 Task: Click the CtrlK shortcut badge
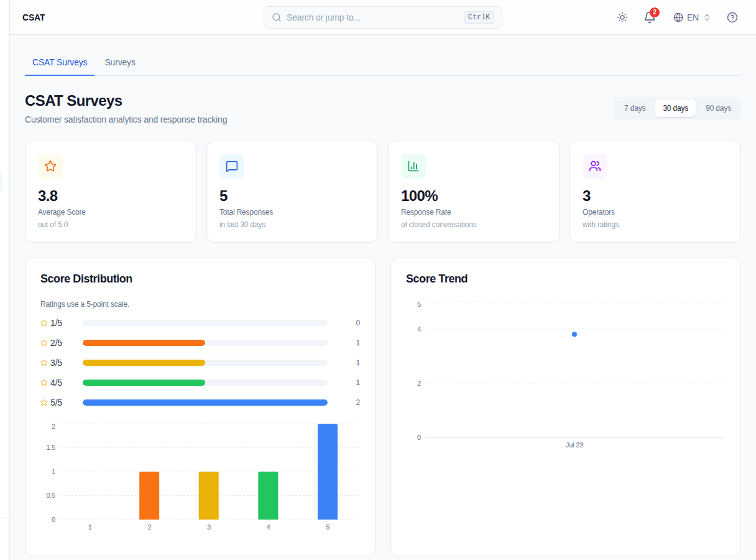point(479,17)
